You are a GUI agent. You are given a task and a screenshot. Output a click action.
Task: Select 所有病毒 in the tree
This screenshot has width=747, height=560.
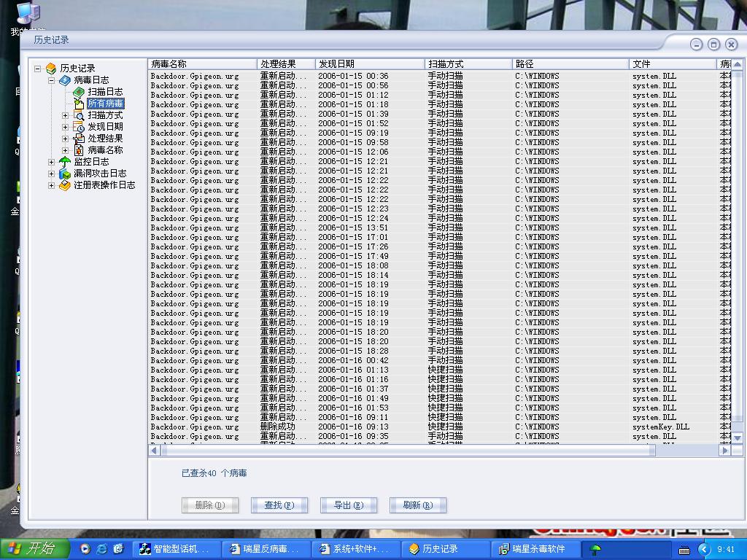[105, 104]
